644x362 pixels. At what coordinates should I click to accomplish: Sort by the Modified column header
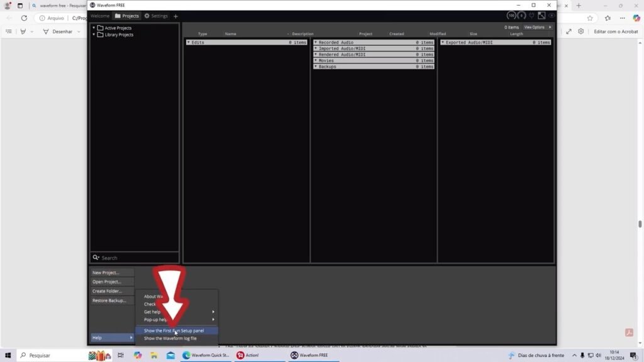[438, 34]
